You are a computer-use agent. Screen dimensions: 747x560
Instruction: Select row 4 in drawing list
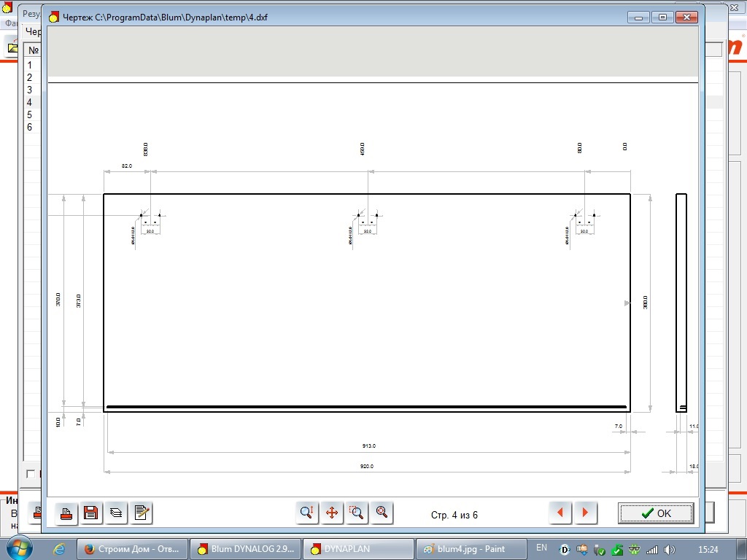click(32, 102)
